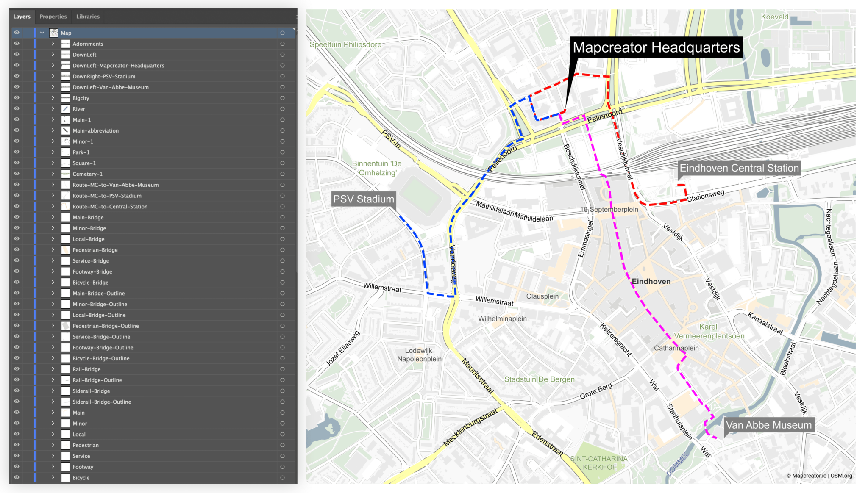The height and width of the screenshot is (493, 868).
Task: Click blue color bar of Square-1 layer
Action: [x=35, y=163]
